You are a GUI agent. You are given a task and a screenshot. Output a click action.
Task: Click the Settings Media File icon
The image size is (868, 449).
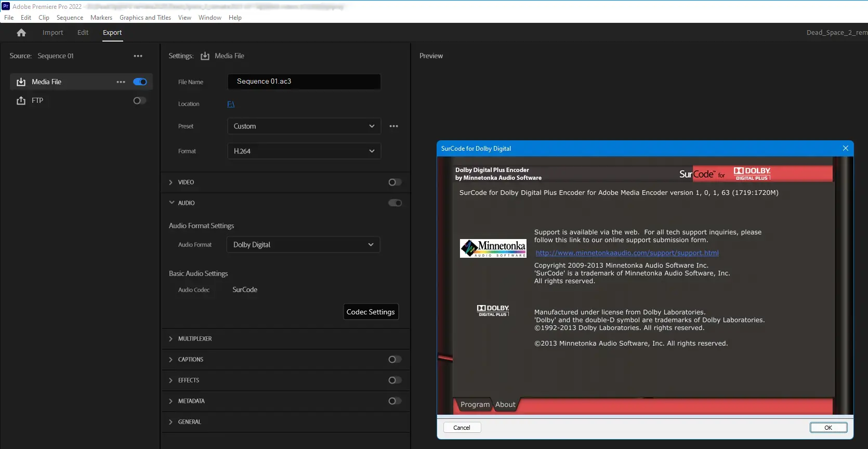(205, 56)
